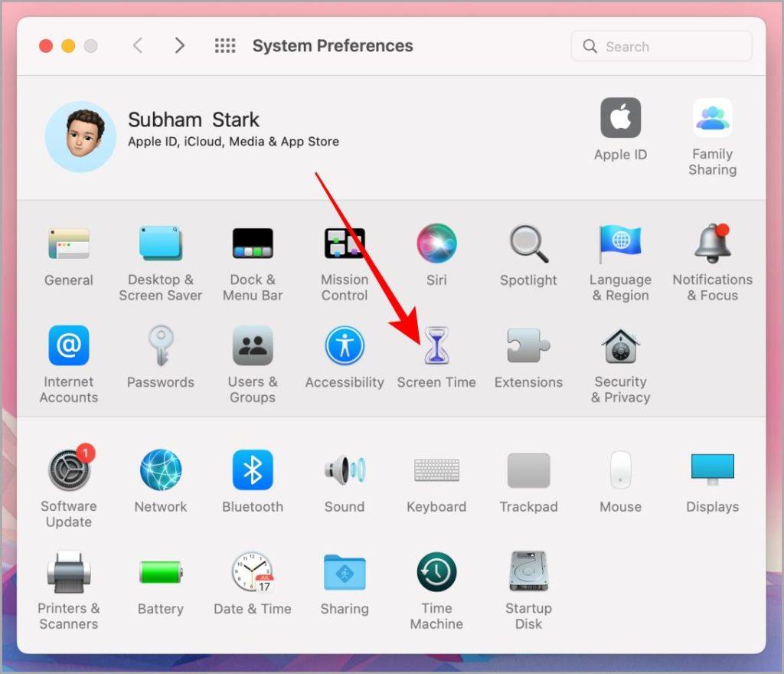Image resolution: width=784 pixels, height=674 pixels.
Task: Go forward with the right chevron
Action: (179, 45)
